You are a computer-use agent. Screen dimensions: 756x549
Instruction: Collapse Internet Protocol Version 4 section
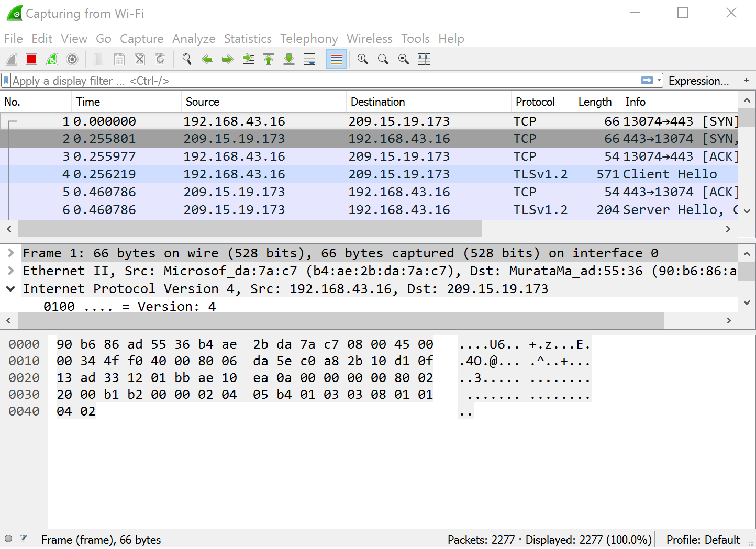click(x=10, y=289)
